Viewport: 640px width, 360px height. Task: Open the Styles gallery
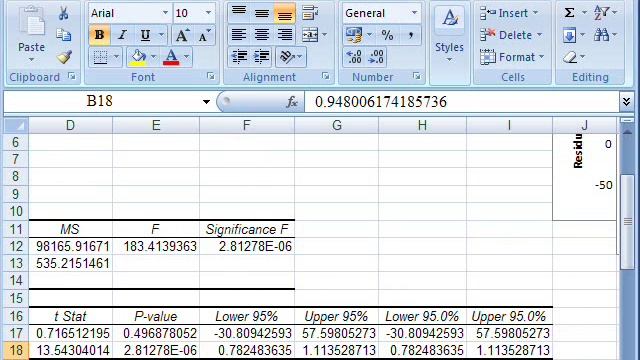pyautogui.click(x=449, y=35)
